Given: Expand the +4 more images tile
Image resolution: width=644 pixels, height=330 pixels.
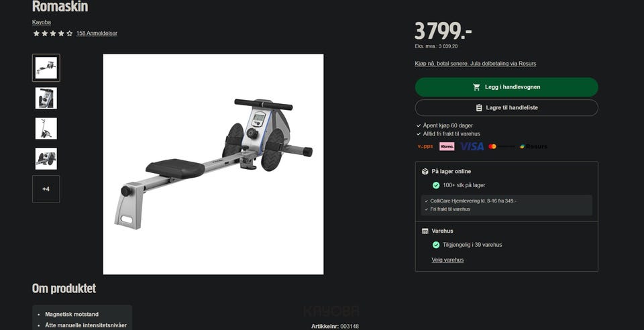Looking at the screenshot, I should point(46,189).
